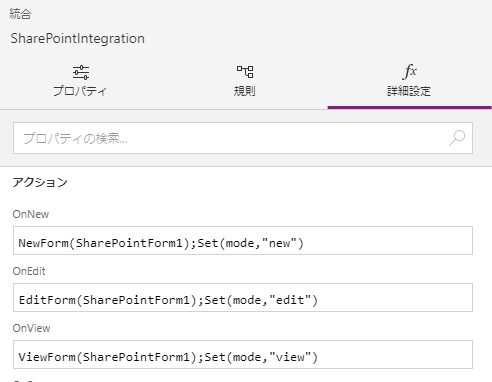Click into the OnEdit formula box
This screenshot has width=492, height=382.
coord(243,298)
